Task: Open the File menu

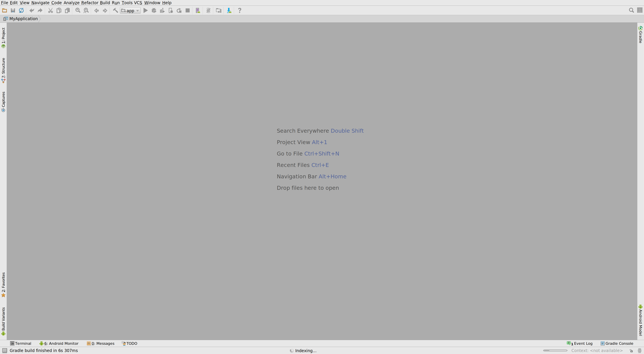Action: (x=5, y=3)
